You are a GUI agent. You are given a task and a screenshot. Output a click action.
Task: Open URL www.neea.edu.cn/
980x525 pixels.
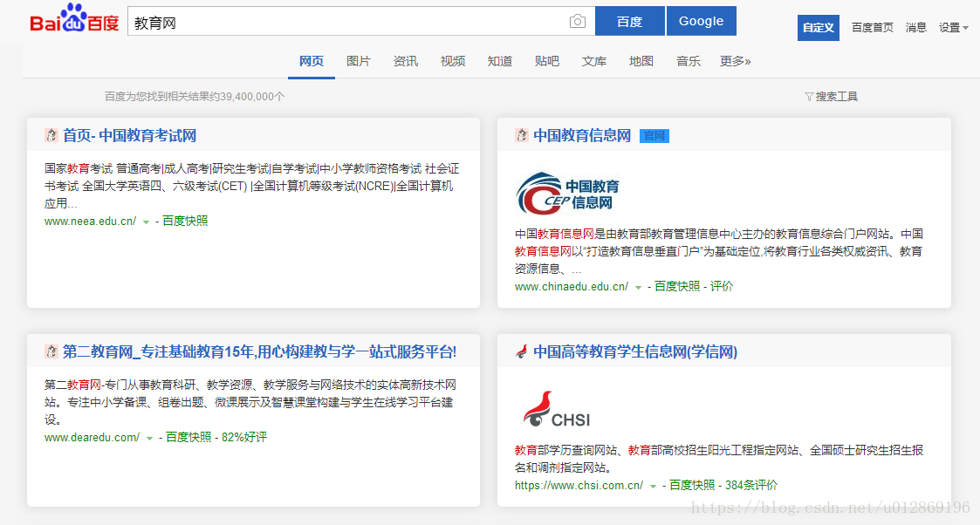(90, 221)
